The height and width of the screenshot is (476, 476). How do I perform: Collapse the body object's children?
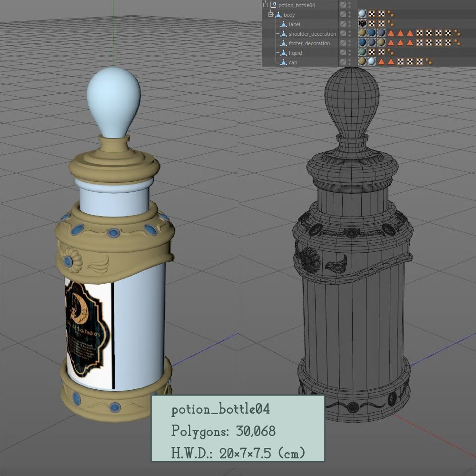tap(270, 14)
